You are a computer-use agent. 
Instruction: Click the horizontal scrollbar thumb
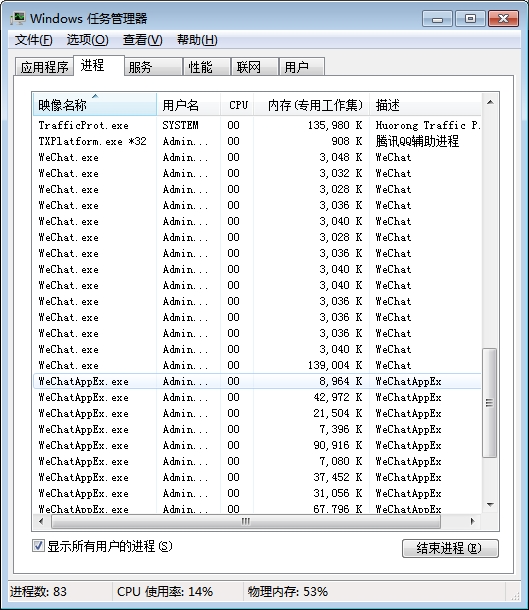tap(246, 521)
